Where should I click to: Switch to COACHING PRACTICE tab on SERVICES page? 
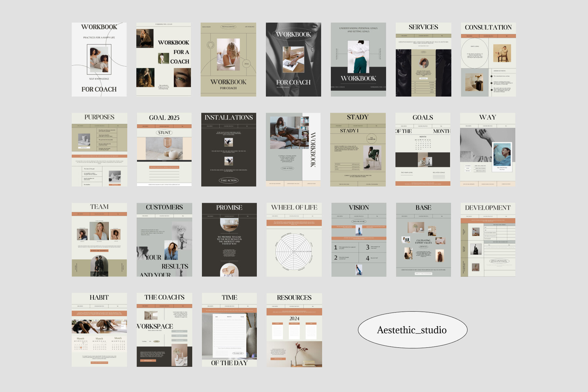coord(424,35)
